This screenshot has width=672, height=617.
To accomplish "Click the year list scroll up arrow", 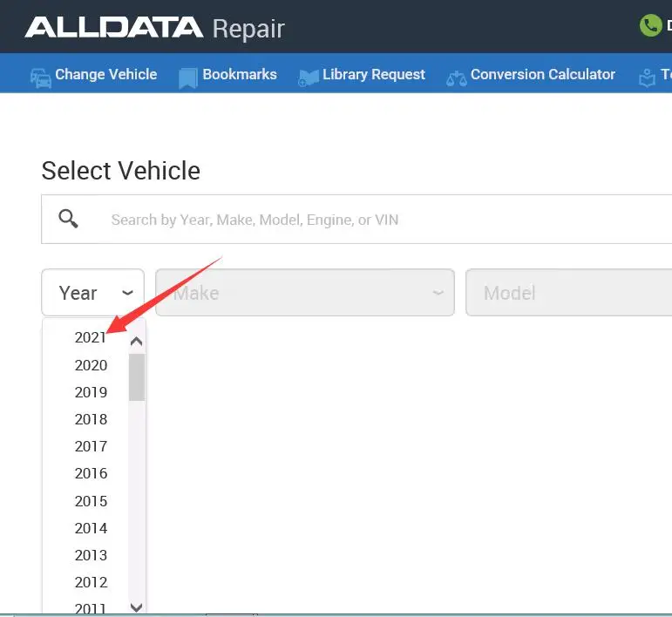I will pyautogui.click(x=136, y=342).
